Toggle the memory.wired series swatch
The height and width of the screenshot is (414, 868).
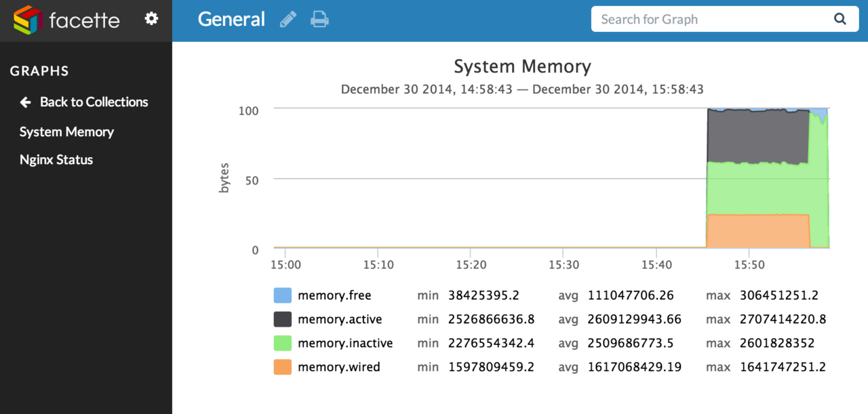(283, 367)
